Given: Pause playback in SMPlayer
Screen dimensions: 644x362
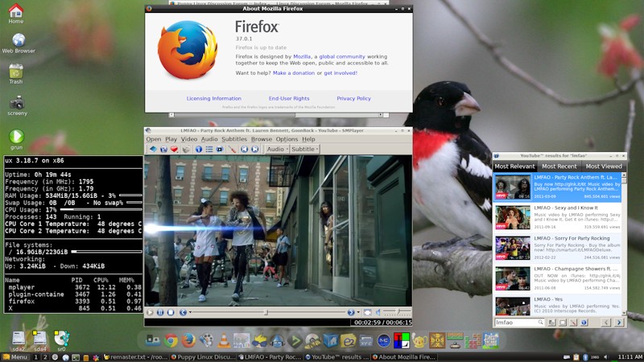Looking at the screenshot, I should (160, 312).
